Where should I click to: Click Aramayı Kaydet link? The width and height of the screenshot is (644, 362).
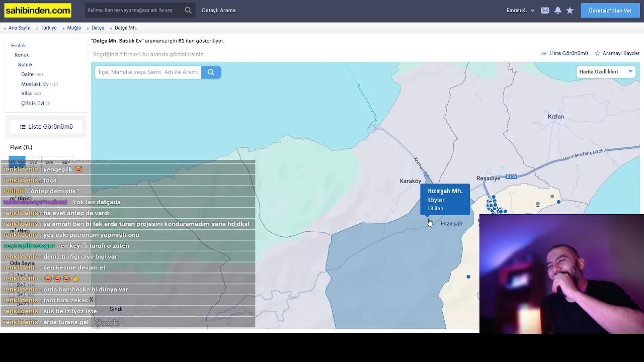point(621,53)
